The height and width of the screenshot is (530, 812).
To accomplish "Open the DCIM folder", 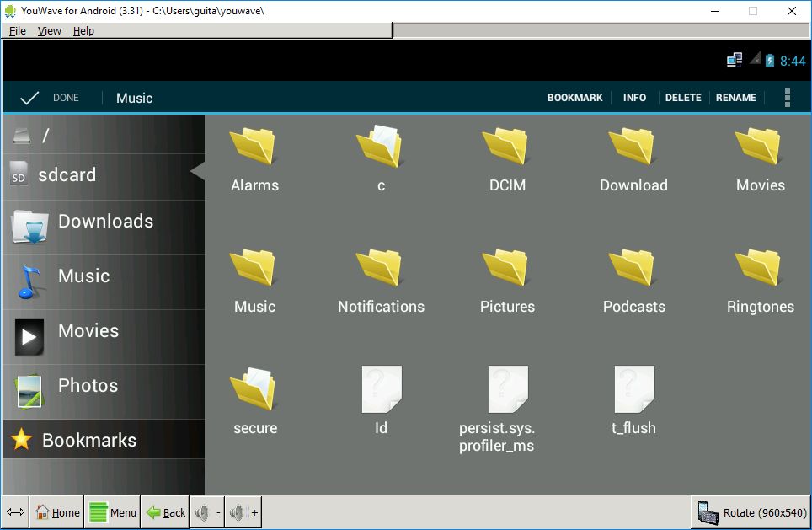I will 506,152.
